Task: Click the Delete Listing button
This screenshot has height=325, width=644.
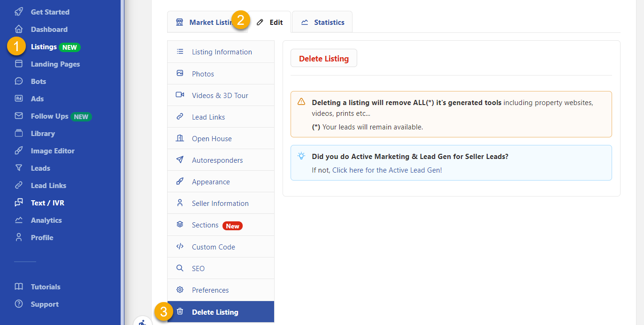Action: tap(323, 58)
